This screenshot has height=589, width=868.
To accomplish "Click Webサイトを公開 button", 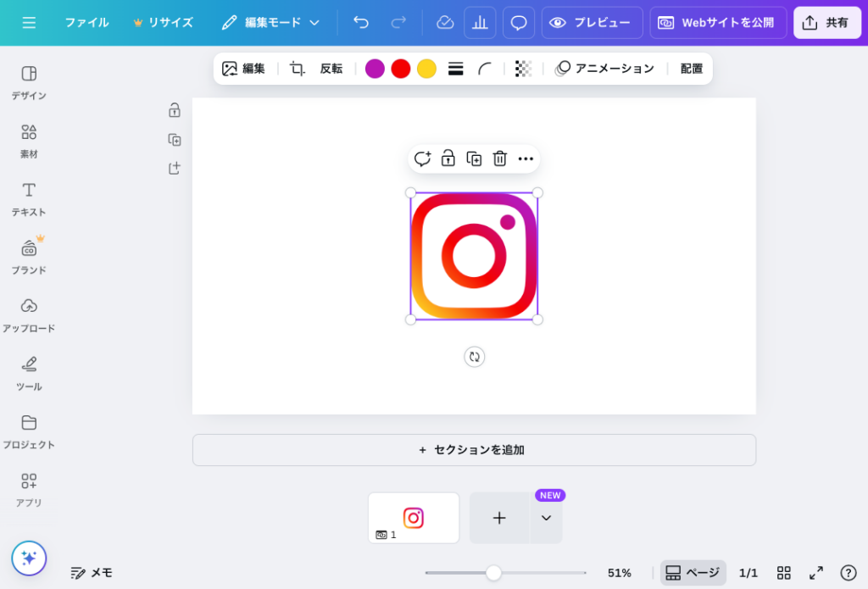I will pyautogui.click(x=718, y=23).
